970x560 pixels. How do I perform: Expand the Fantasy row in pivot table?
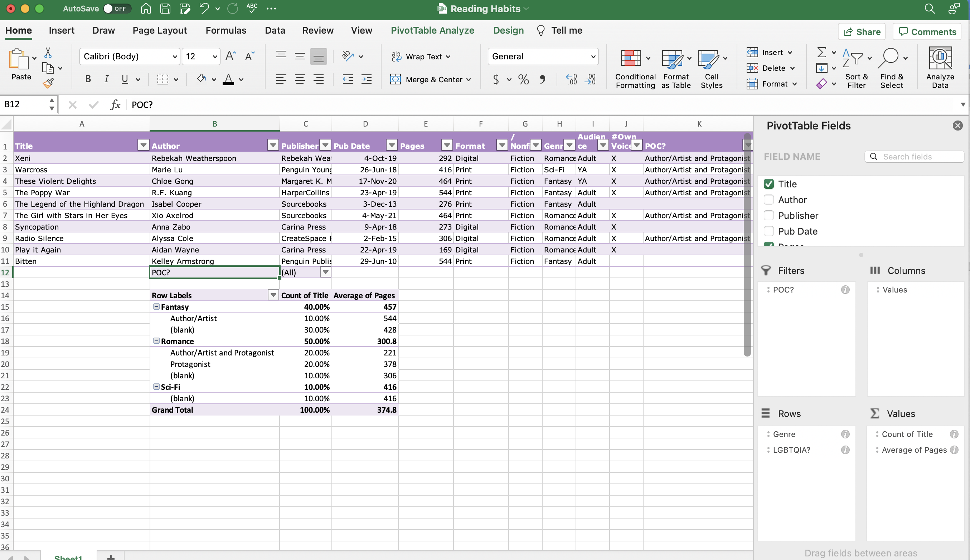[155, 306]
